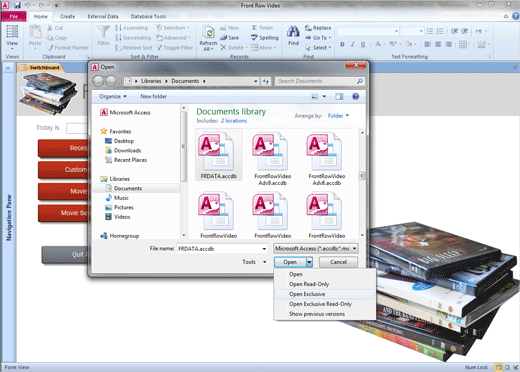520x372 pixels.
Task: Select FrontRowVideo Adv9.accdb file
Action: [x=273, y=159]
